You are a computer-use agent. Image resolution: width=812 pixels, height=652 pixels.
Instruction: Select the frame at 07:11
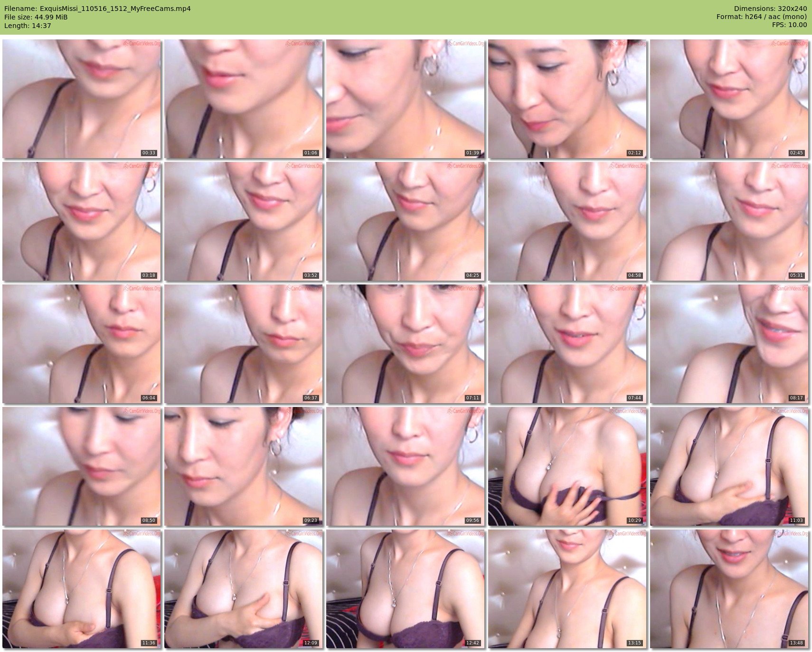pyautogui.click(x=405, y=344)
